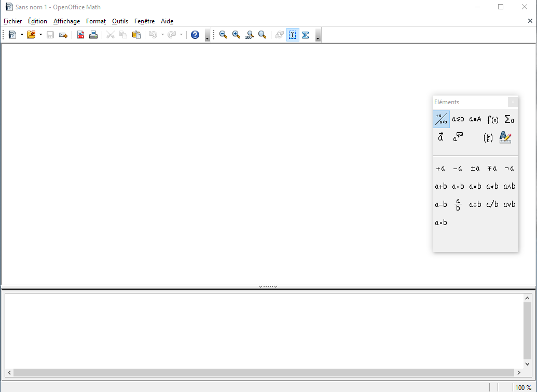Image resolution: width=537 pixels, height=392 pixels.
Task: Insert the fraction a over b element
Action: tap(458, 205)
